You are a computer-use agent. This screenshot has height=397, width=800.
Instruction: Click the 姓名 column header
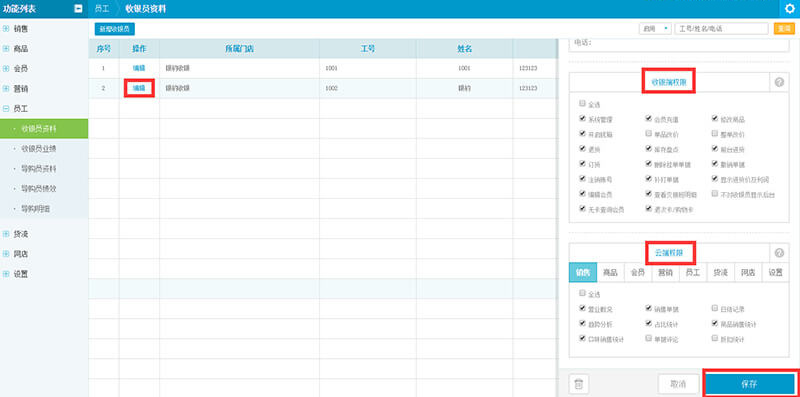click(464, 49)
